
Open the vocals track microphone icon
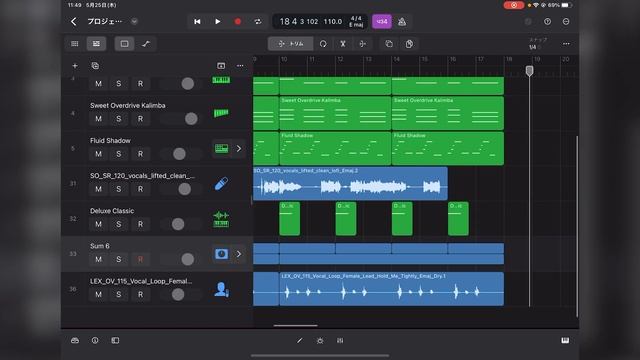[x=221, y=184]
